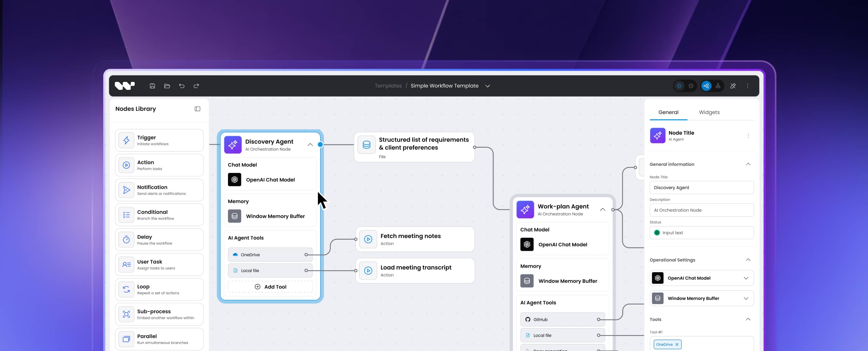Select the Trigger node in the library
This screenshot has width=868, height=351.
pos(159,140)
